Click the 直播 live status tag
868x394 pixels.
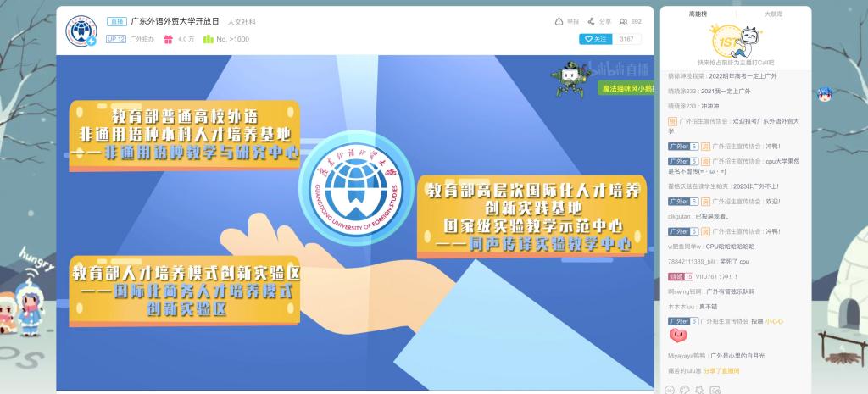point(117,21)
